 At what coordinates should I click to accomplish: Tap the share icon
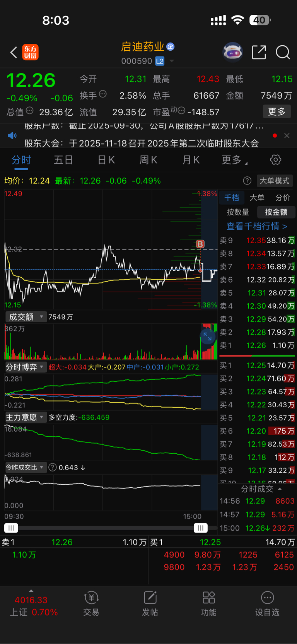coord(259,52)
